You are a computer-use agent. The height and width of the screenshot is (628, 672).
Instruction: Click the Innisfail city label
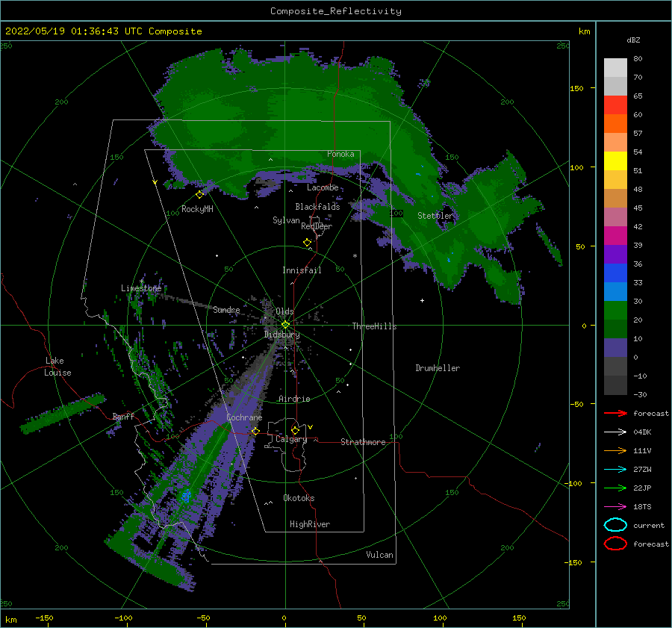point(302,270)
